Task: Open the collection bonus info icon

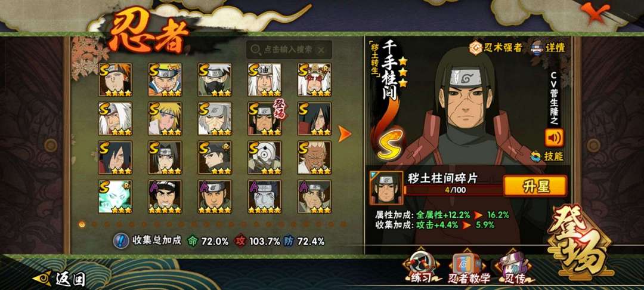Action: coord(120,240)
